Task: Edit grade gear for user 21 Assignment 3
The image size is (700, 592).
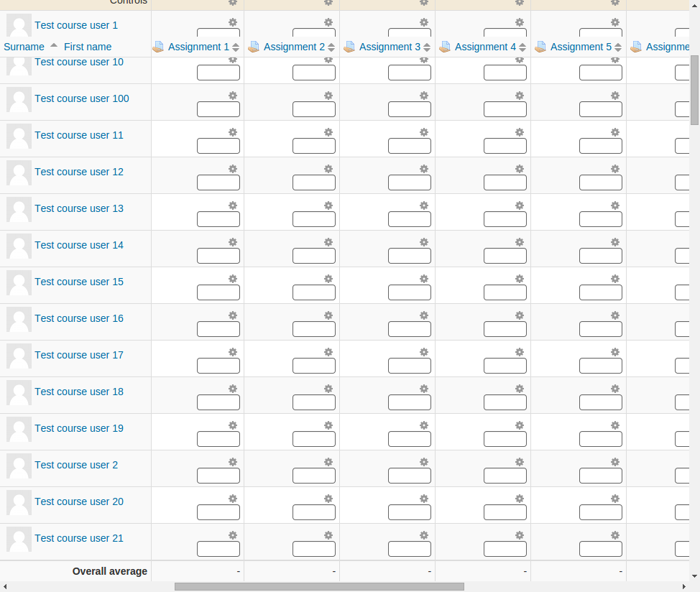Action: click(424, 535)
